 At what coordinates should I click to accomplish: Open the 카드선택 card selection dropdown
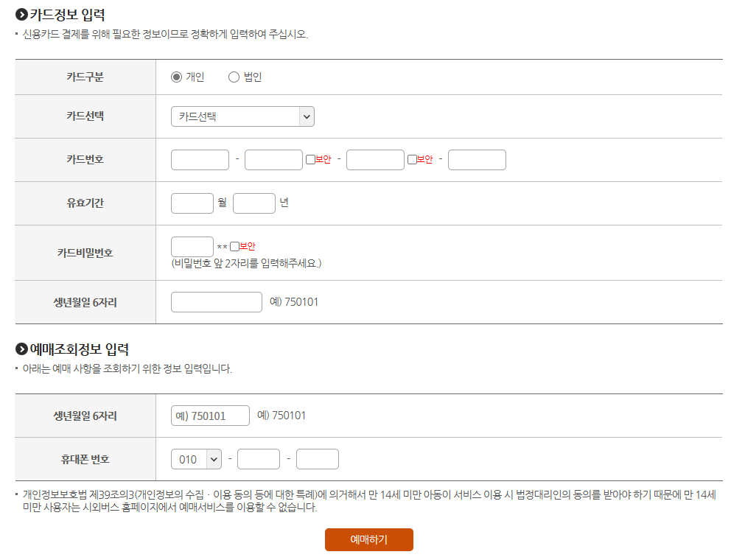coord(242,116)
